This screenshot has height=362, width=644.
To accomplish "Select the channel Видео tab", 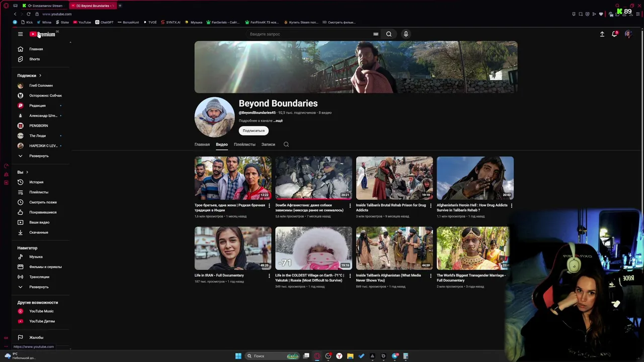I will coord(222,144).
